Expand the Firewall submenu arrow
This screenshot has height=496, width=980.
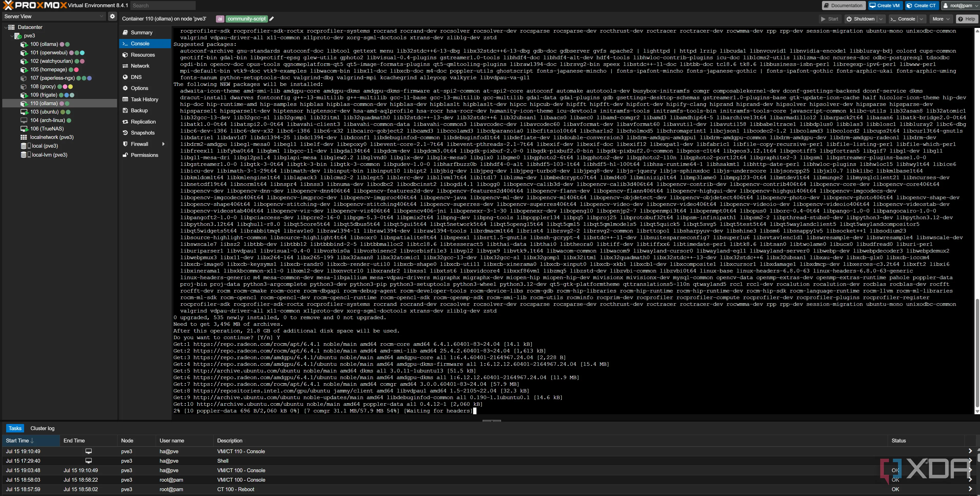pos(164,144)
